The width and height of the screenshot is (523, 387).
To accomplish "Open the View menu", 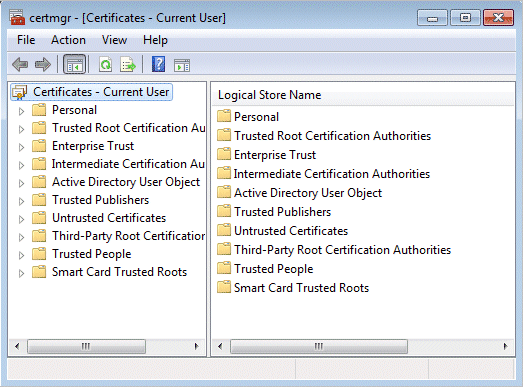I will pos(114,40).
